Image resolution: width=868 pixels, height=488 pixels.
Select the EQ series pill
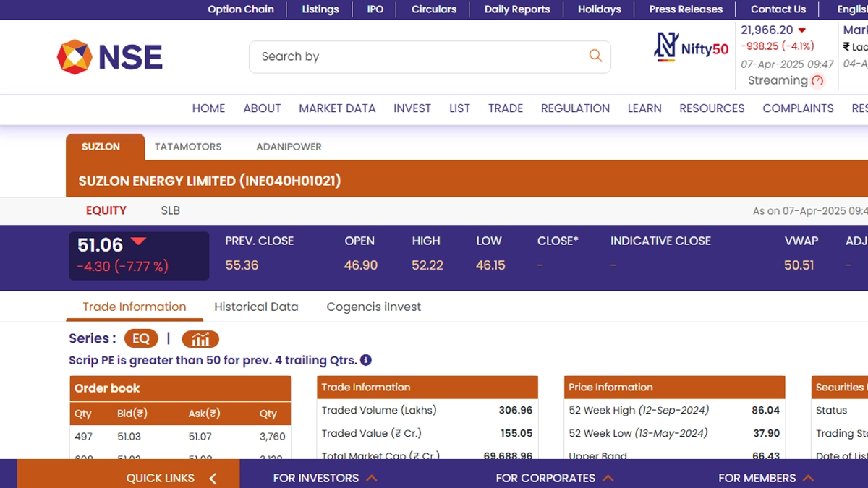[x=140, y=338]
